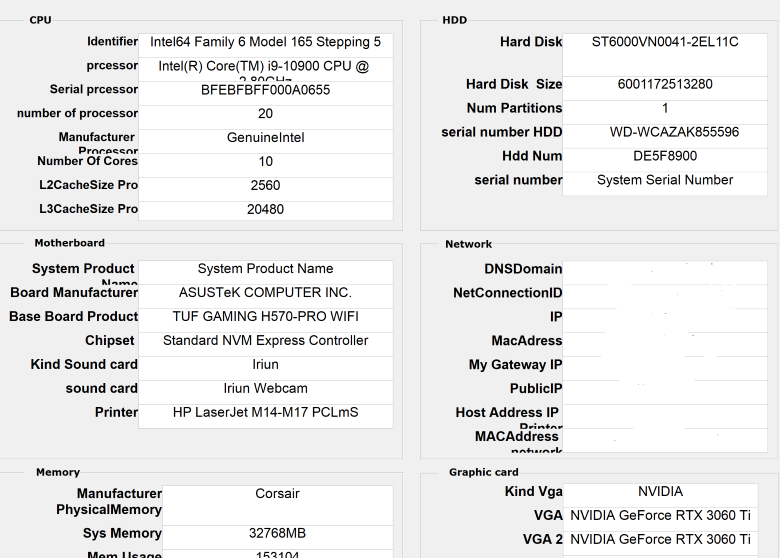Click the MACAddress network field

pos(665,440)
